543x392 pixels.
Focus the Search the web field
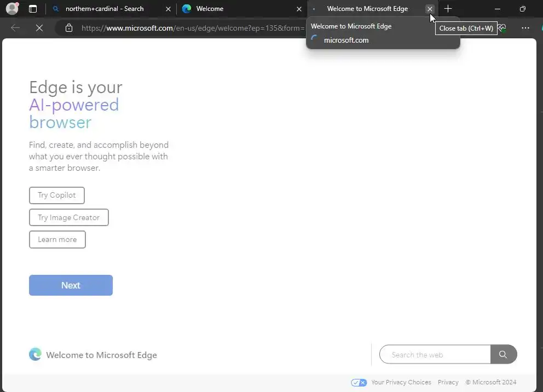435,355
